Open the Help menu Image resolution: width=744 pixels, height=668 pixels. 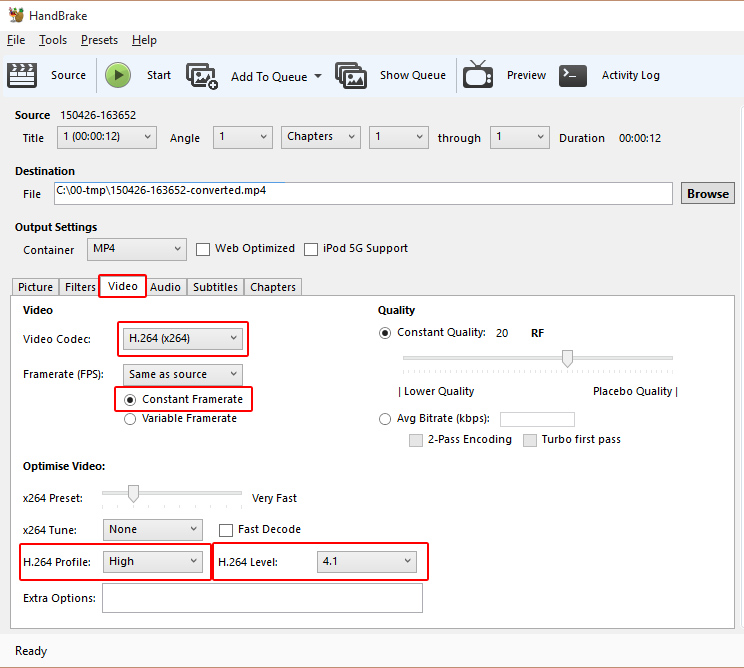[x=144, y=40]
